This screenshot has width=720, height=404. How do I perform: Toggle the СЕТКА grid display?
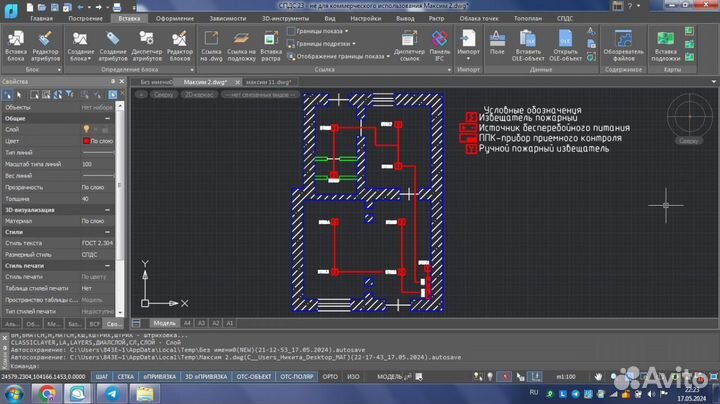(x=126, y=377)
